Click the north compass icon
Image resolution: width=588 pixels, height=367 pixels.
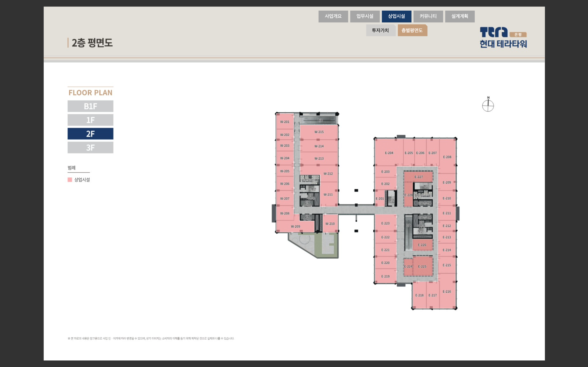488,105
